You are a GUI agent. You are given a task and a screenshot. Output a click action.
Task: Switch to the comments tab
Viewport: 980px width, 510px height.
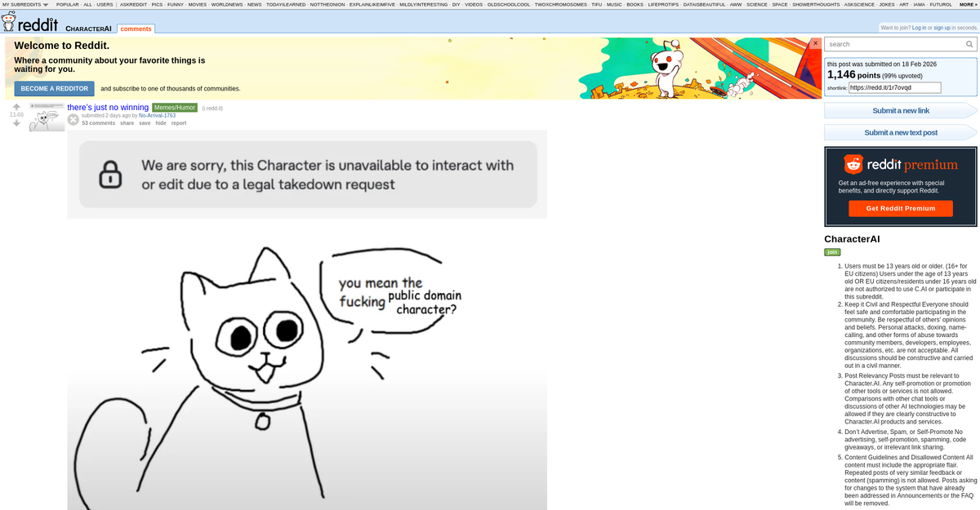pyautogui.click(x=136, y=28)
